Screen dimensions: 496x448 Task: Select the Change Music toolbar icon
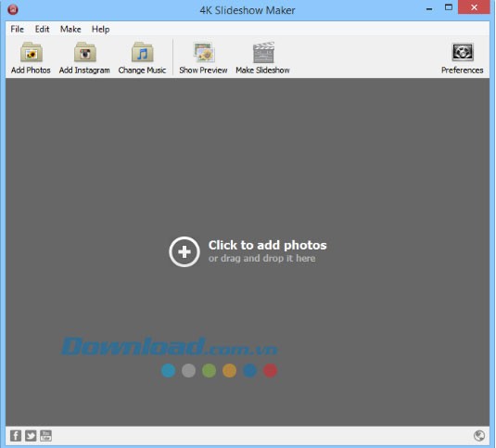coord(143,53)
